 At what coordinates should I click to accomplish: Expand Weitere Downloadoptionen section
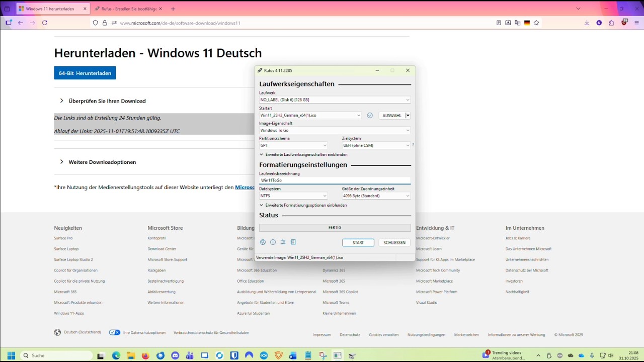tap(98, 162)
